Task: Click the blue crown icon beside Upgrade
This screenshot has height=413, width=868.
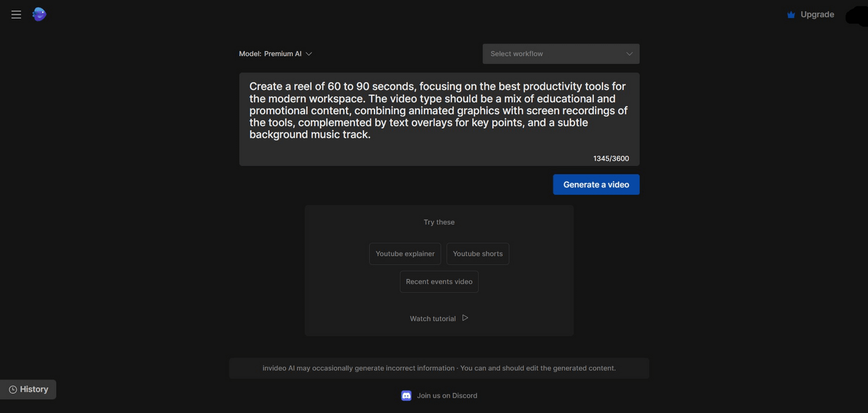Action: coord(790,14)
